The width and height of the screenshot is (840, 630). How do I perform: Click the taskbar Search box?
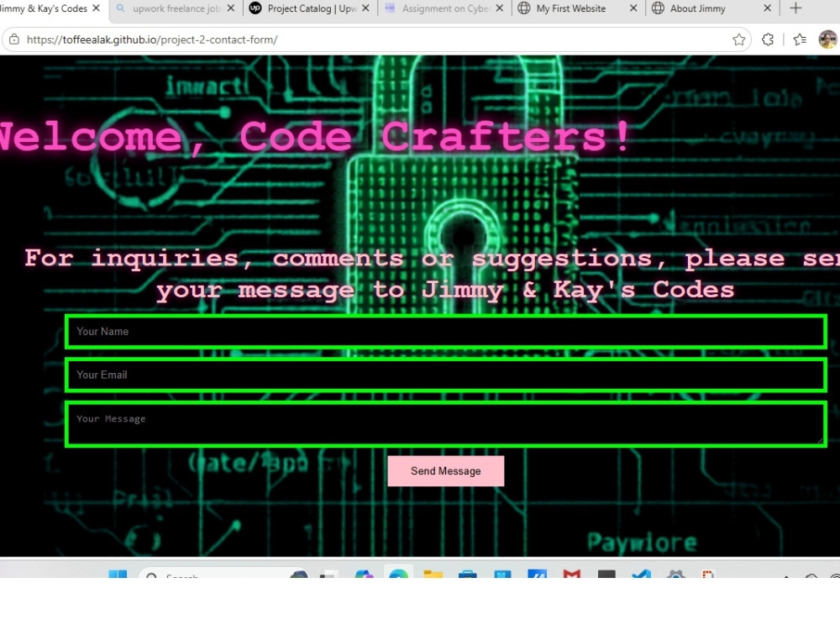224,575
